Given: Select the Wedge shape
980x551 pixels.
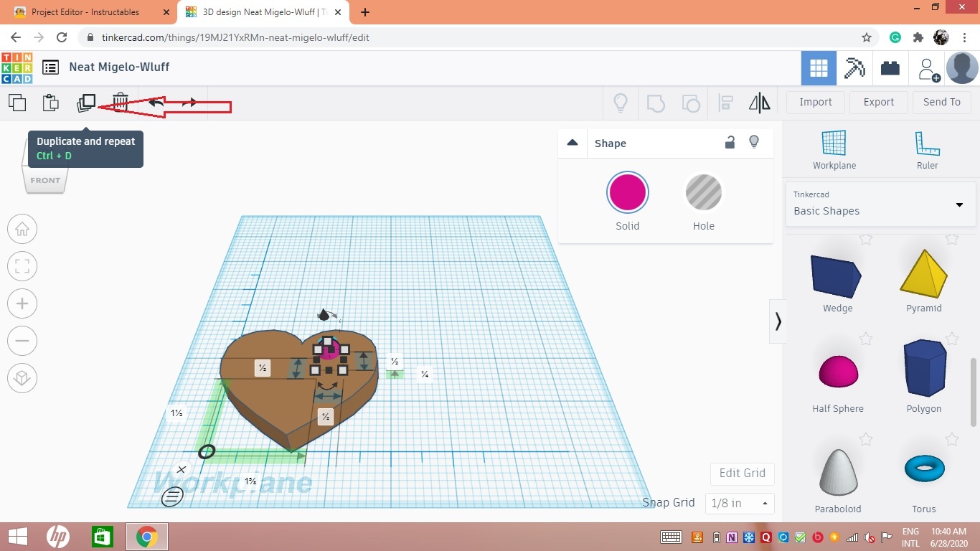Looking at the screenshot, I should pos(838,277).
